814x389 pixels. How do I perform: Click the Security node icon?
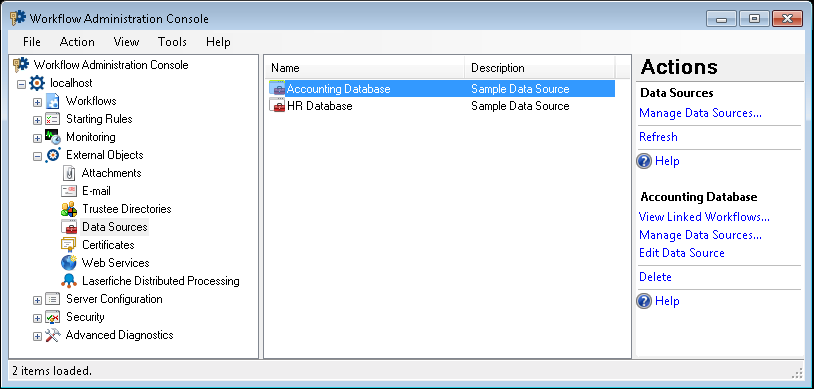pos(53,317)
